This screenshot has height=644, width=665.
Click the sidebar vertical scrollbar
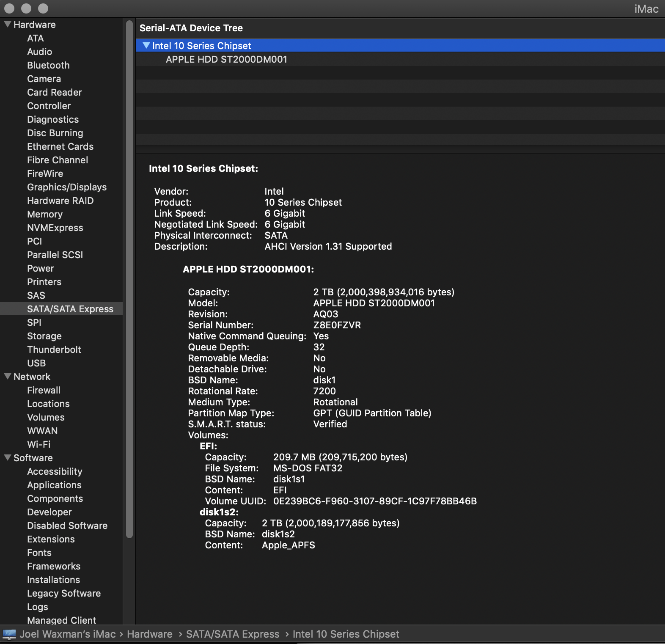pos(129,279)
